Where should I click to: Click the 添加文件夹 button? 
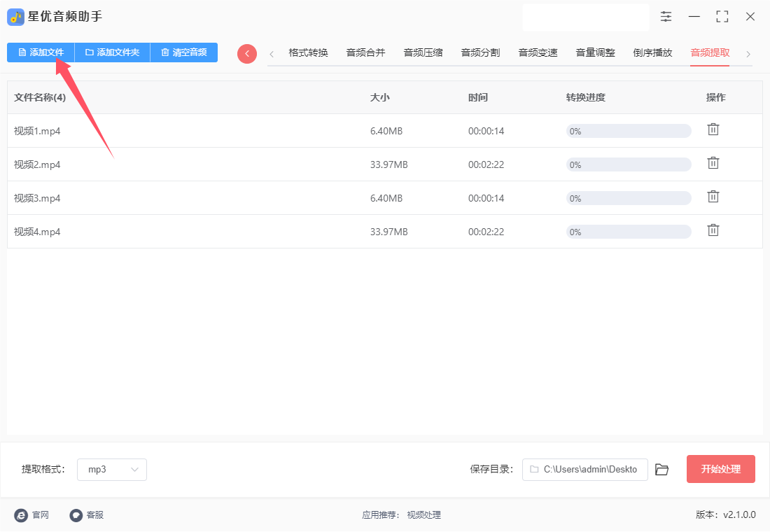[112, 52]
